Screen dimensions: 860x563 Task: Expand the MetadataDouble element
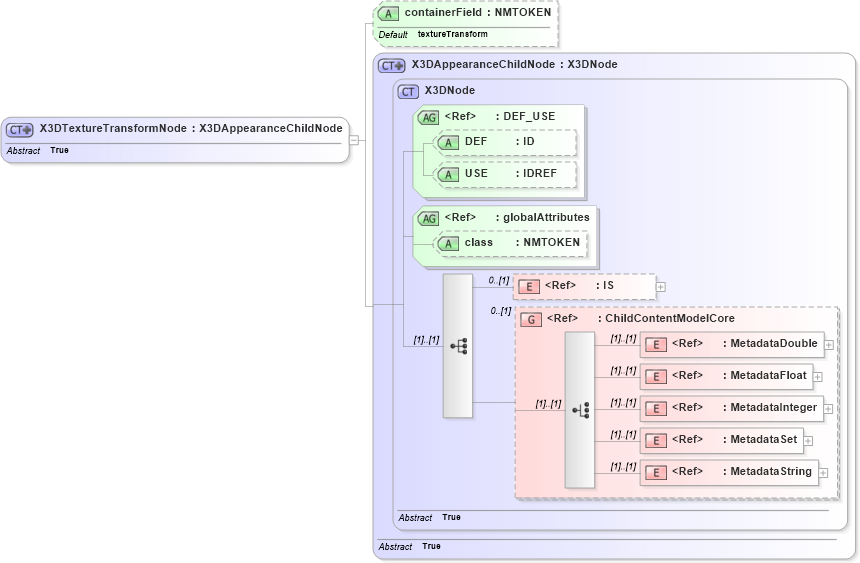coord(829,345)
